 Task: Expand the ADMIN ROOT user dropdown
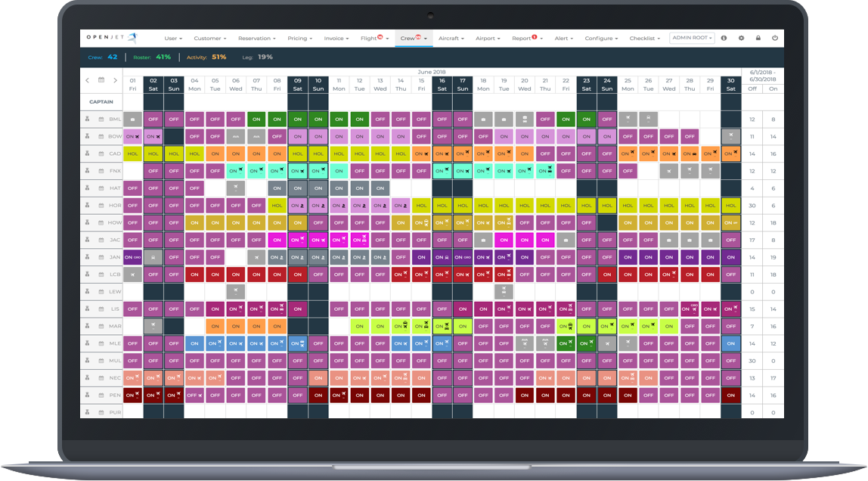click(692, 38)
